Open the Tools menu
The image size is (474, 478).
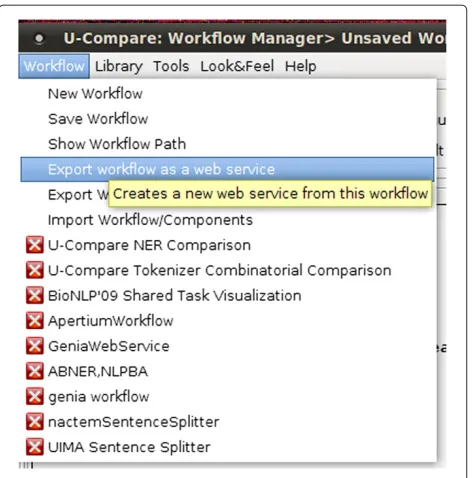(171, 66)
